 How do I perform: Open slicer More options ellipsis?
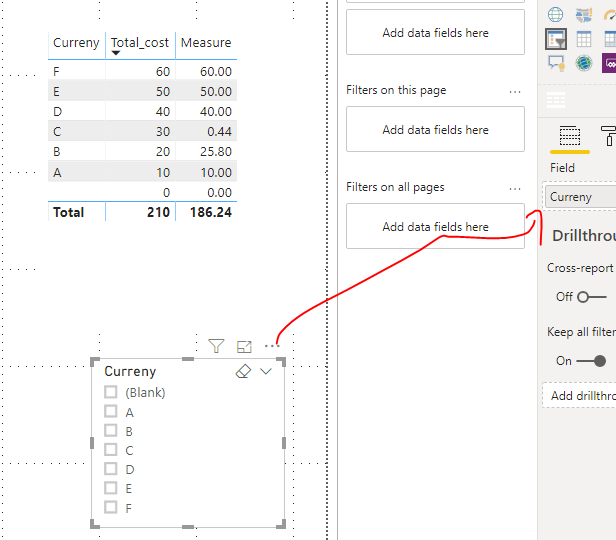tap(272, 346)
